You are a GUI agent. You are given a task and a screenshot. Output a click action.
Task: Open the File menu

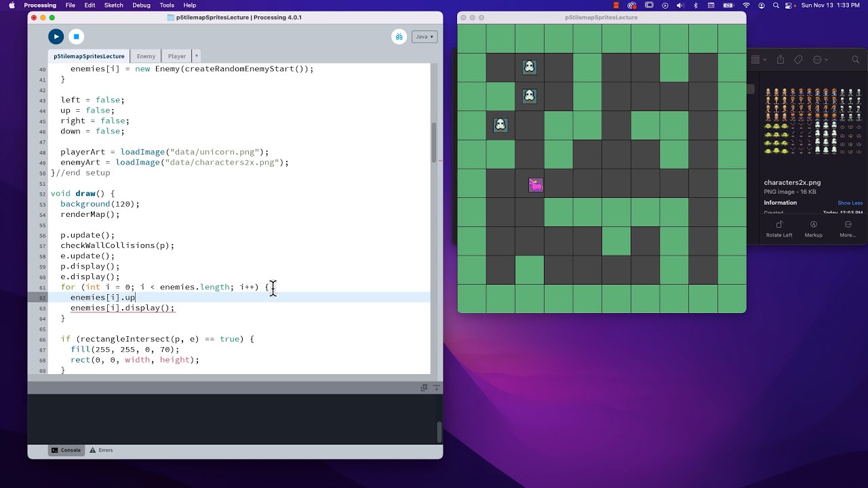coord(71,5)
